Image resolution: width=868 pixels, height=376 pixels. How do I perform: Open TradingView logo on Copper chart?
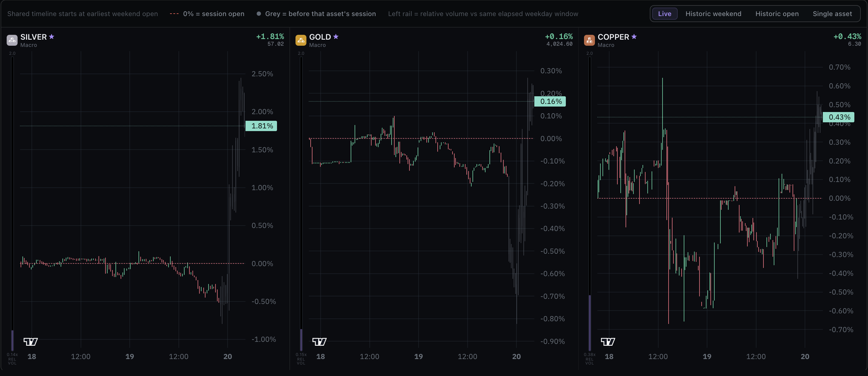pyautogui.click(x=608, y=342)
